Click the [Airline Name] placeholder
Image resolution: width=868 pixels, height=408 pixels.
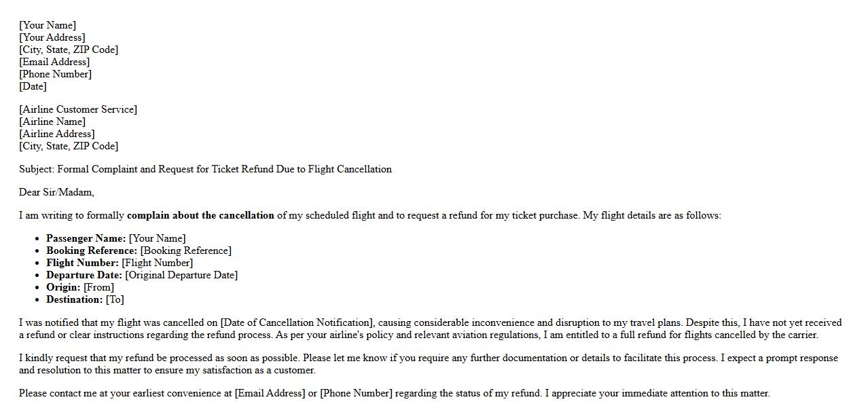pos(52,122)
